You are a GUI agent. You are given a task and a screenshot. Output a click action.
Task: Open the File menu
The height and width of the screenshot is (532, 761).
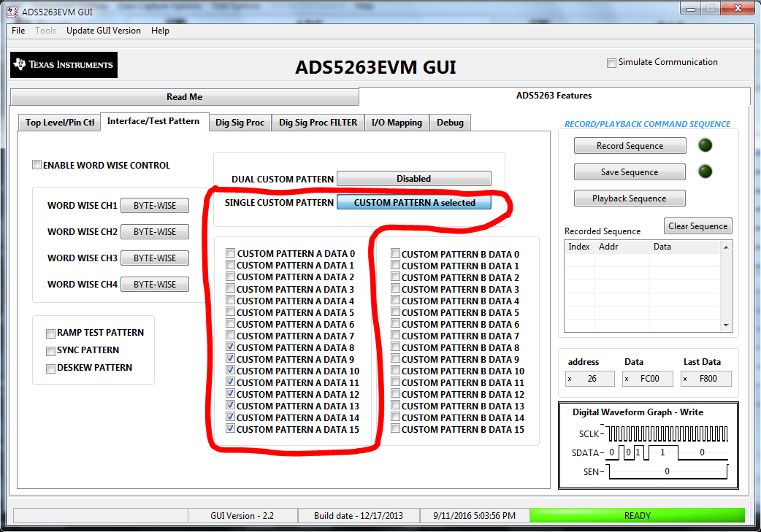[18, 31]
